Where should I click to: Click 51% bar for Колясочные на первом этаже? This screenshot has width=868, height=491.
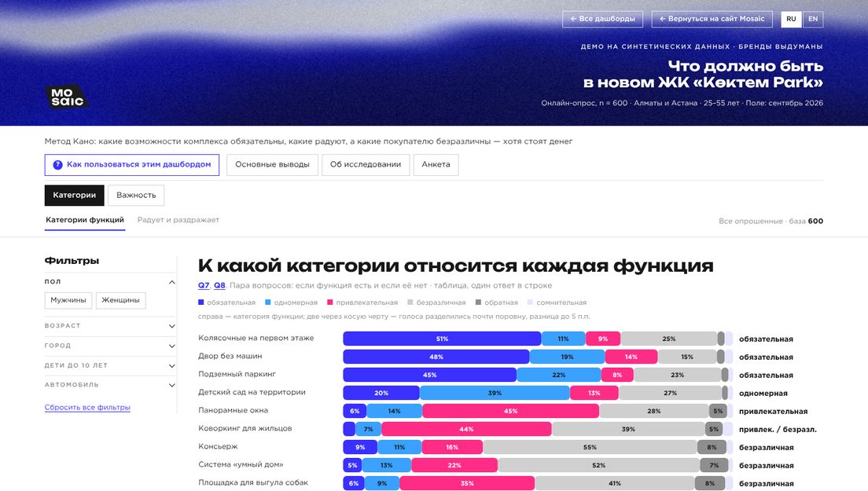(x=442, y=339)
